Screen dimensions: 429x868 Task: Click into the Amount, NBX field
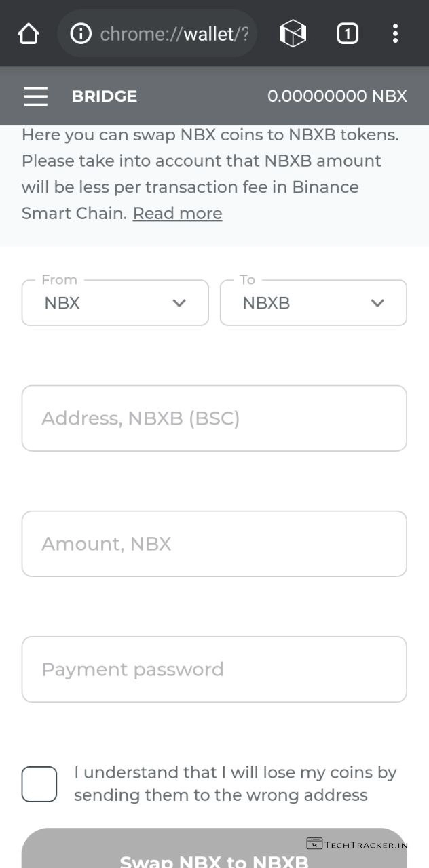214,544
